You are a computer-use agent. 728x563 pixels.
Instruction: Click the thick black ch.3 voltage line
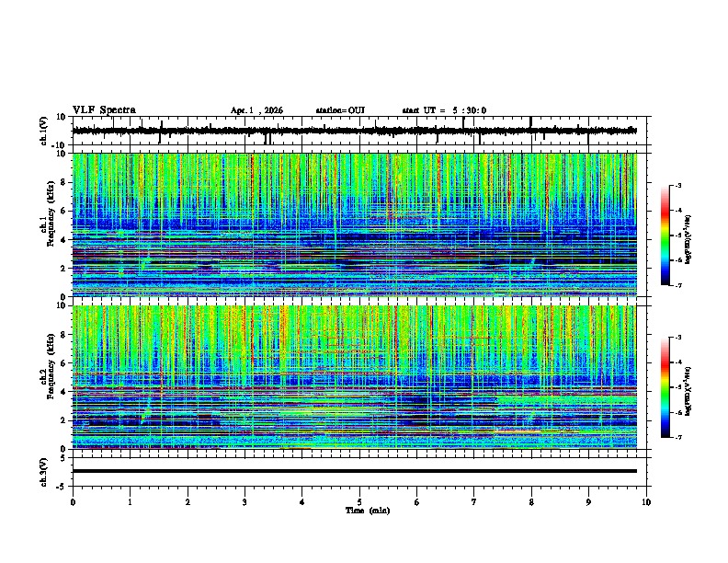(x=355, y=471)
